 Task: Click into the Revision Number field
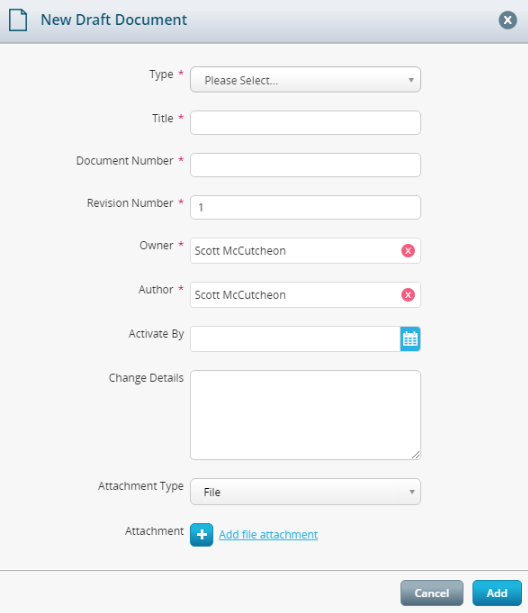(x=305, y=207)
